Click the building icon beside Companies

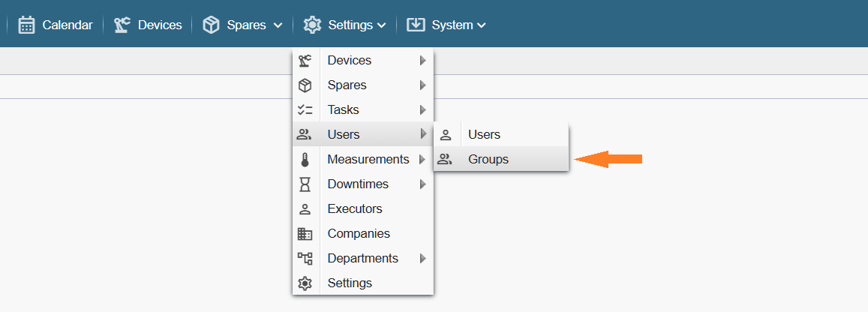(305, 234)
